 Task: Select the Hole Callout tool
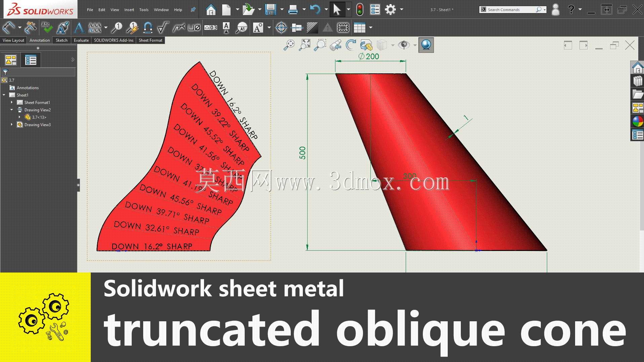click(194, 28)
